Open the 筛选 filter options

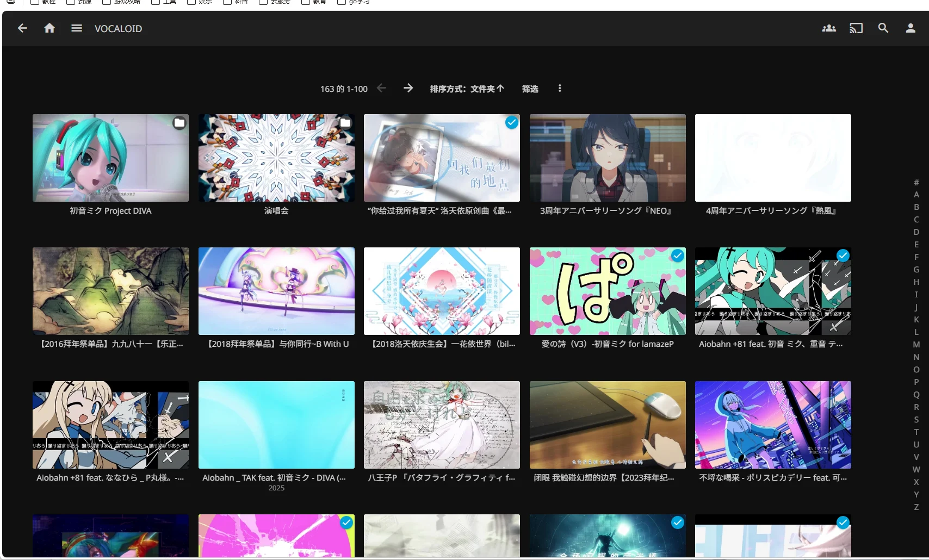530,89
